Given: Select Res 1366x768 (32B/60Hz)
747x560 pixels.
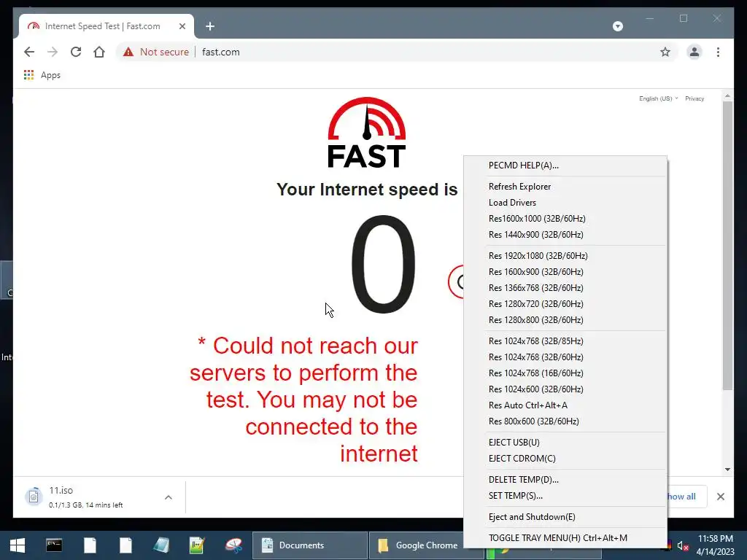Looking at the screenshot, I should click(565, 287).
